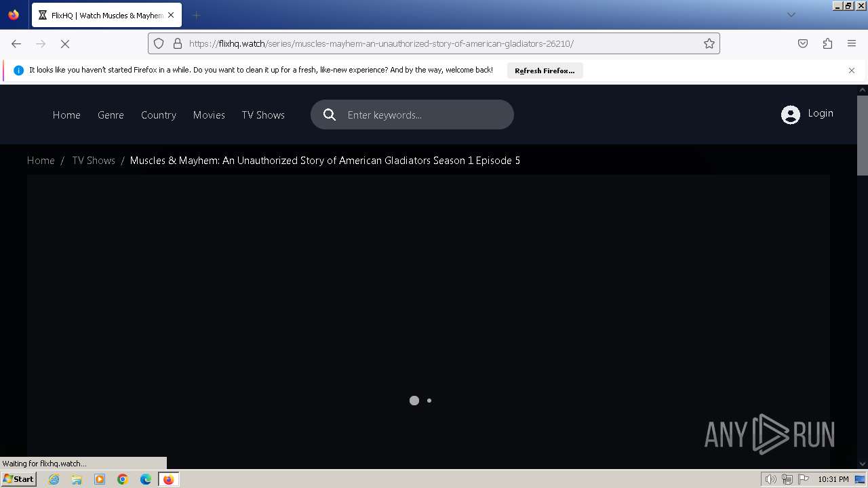Screen dimensions: 868x488
Task: Open the network tray icon
Action: [787, 479]
